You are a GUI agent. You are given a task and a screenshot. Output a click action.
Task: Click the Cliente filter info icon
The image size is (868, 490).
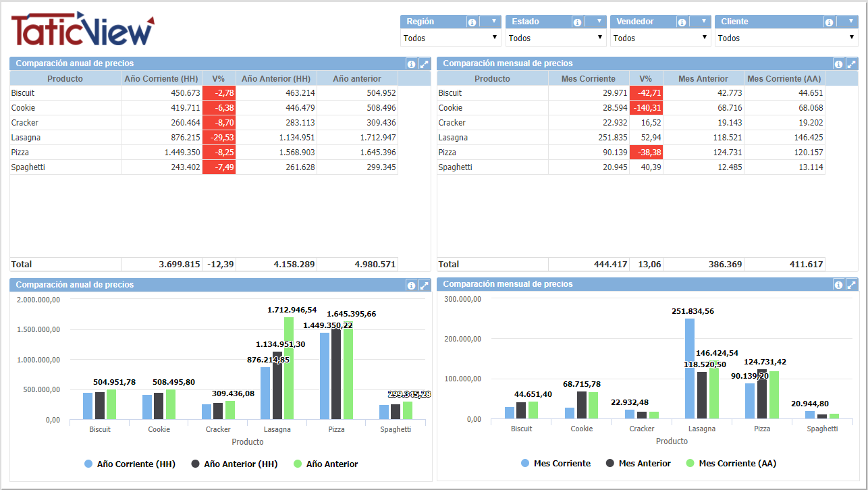828,22
